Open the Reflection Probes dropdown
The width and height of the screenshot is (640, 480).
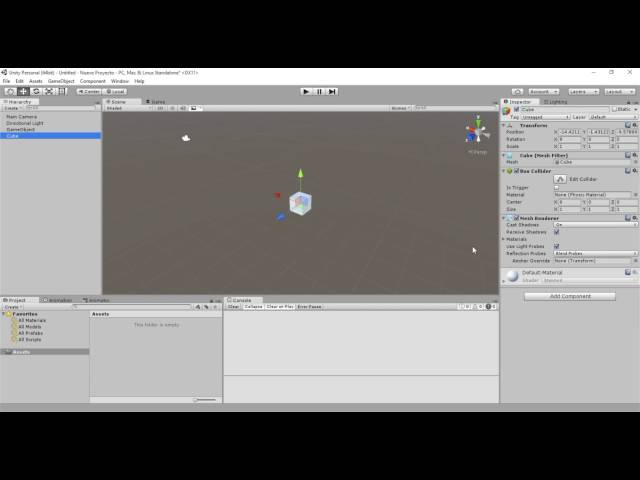point(596,253)
